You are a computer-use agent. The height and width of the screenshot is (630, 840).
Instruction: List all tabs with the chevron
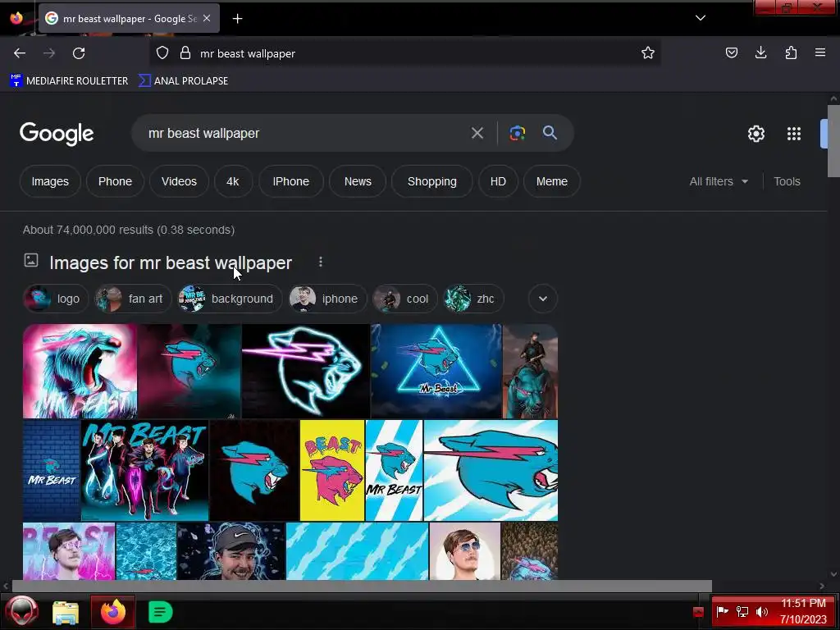pyautogui.click(x=701, y=18)
